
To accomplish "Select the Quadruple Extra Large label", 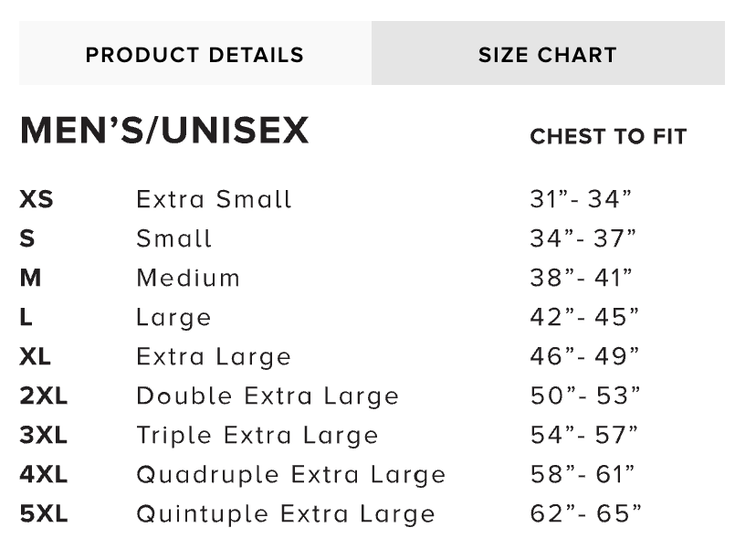I will click(x=290, y=475).
